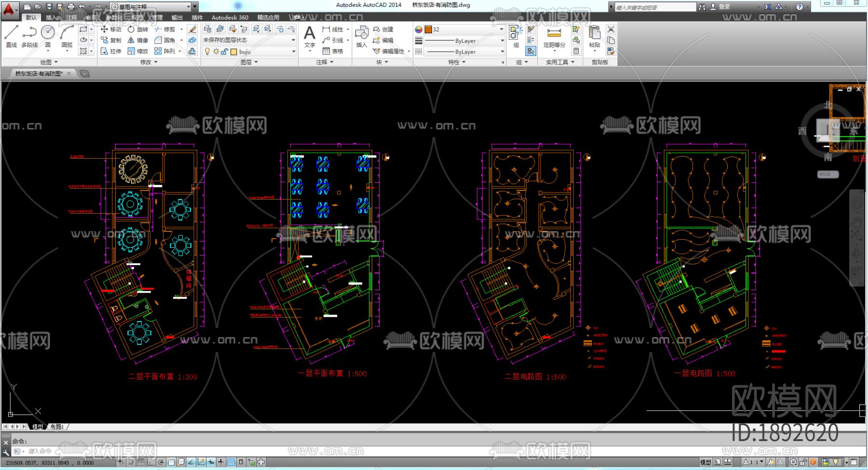
Task: Toggle the layer lightbulb on/off icon
Action: [207, 52]
